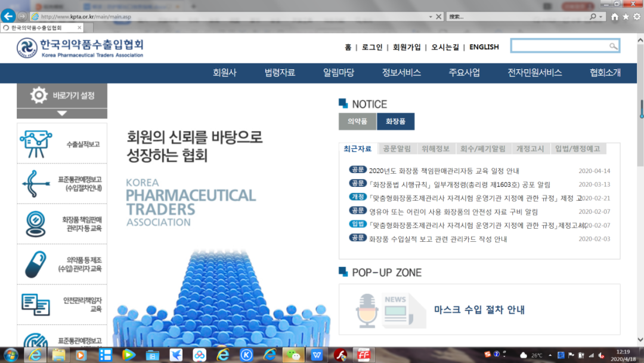Click the browser forward arrow button

[22, 17]
